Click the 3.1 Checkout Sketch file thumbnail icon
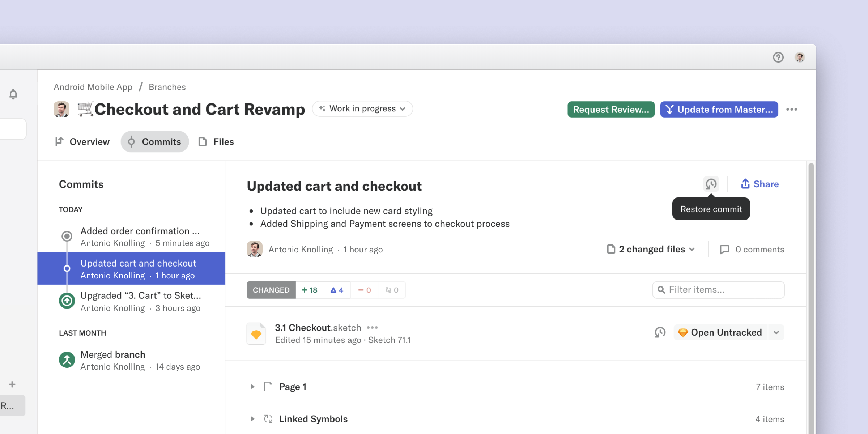 (256, 333)
